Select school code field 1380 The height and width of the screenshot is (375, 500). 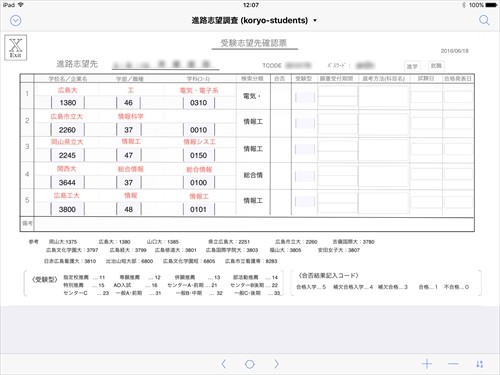tap(68, 103)
